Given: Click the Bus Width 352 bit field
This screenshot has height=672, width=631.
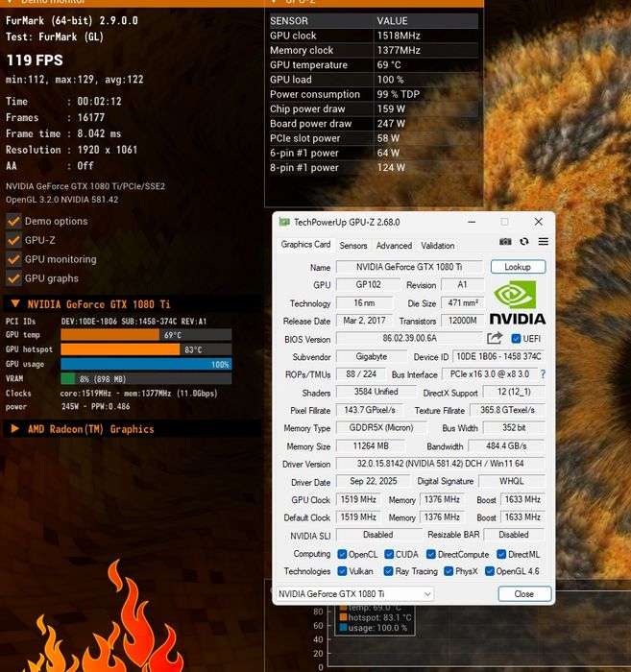Looking at the screenshot, I should click(514, 427).
